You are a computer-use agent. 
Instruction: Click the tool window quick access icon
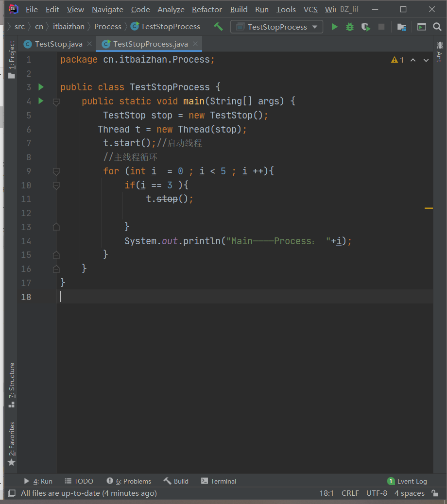click(x=12, y=493)
